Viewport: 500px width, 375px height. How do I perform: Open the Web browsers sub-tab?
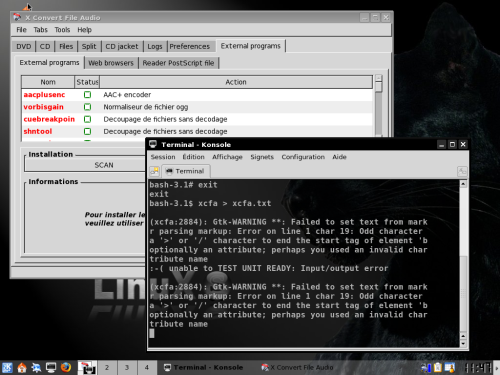[111, 63]
